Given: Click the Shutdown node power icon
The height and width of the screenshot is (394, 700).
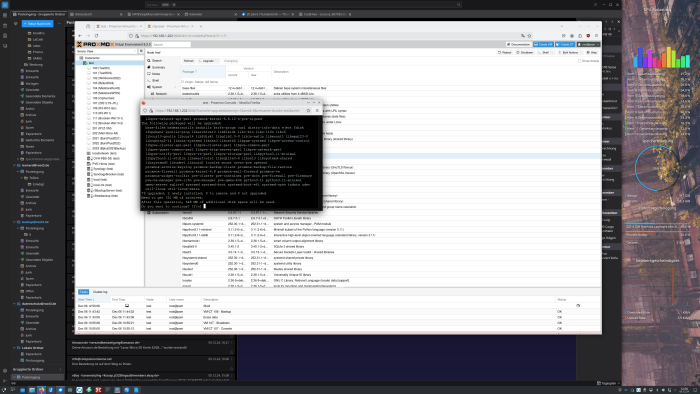Looking at the screenshot, I should [x=525, y=53].
